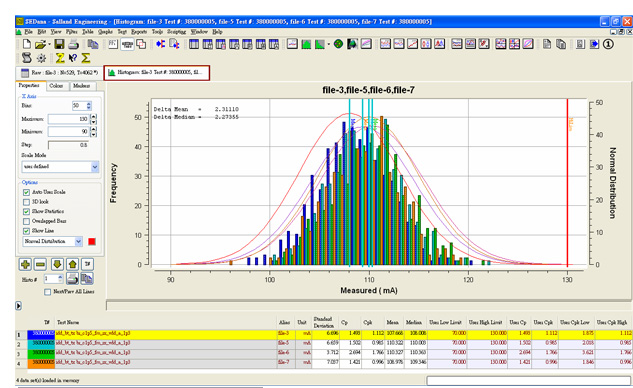Screen dimensions: 633x388
Task: Click the blue-red filter arrows icon
Action: point(161,44)
